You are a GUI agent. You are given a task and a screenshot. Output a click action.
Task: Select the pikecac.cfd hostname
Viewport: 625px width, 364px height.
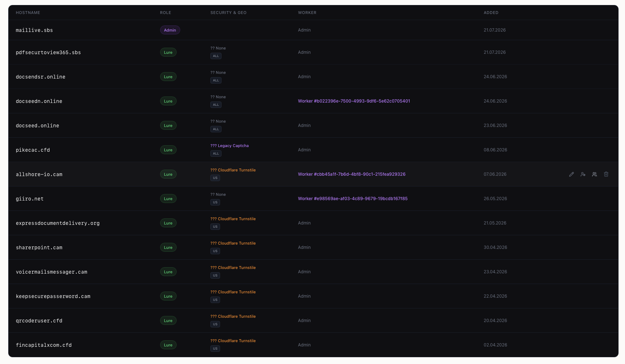[33, 150]
